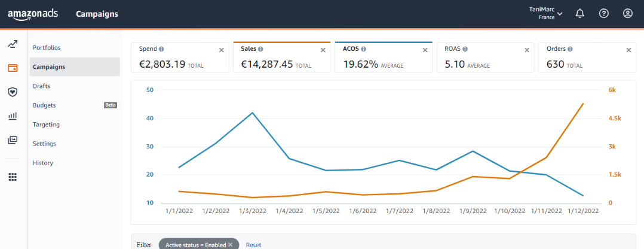Toggle the Sales metric card
The width and height of the screenshot is (644, 249).
click(x=282, y=57)
